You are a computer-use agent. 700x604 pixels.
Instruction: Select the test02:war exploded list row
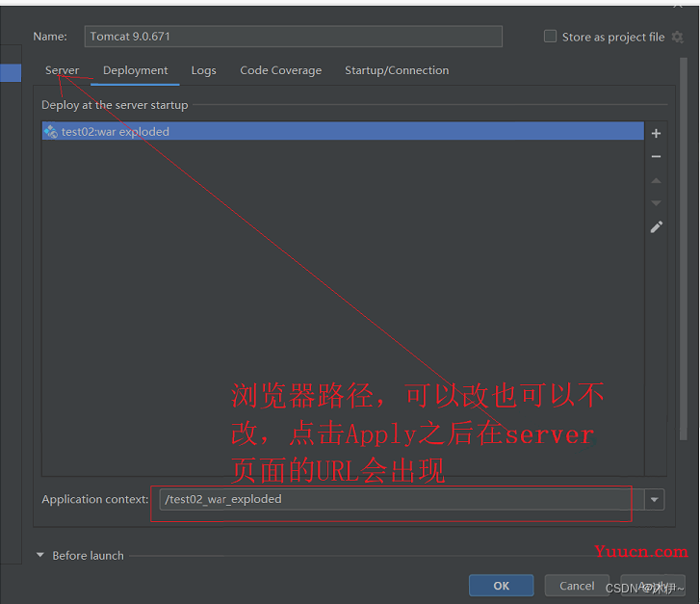343,131
